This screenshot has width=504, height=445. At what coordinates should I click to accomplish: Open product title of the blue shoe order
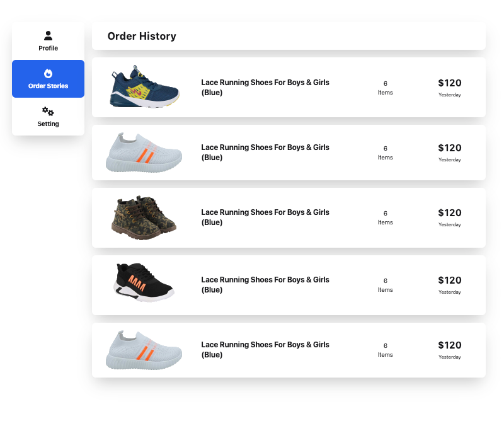click(x=265, y=88)
